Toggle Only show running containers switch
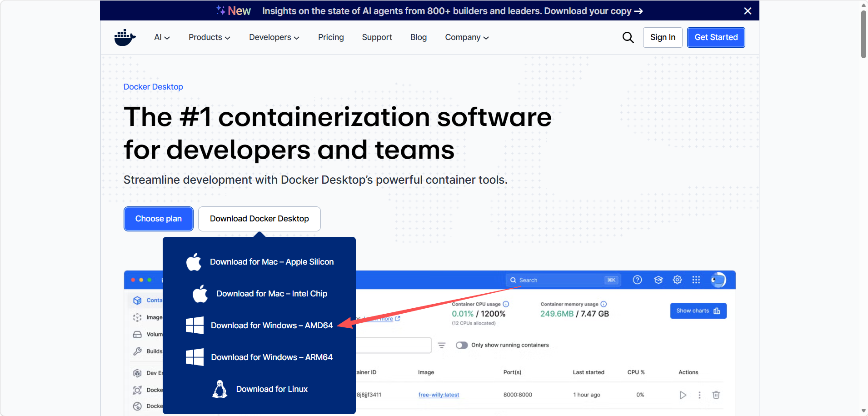868x416 pixels. (x=462, y=346)
